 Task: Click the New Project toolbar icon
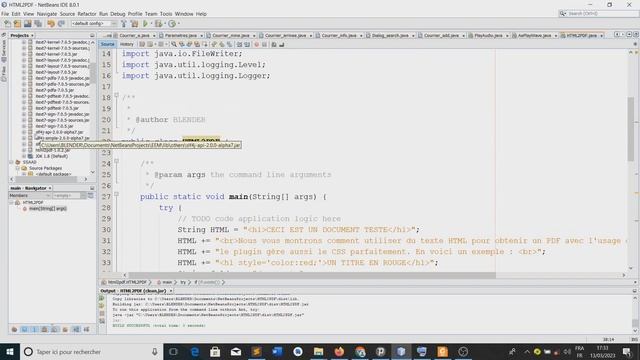[18, 24]
